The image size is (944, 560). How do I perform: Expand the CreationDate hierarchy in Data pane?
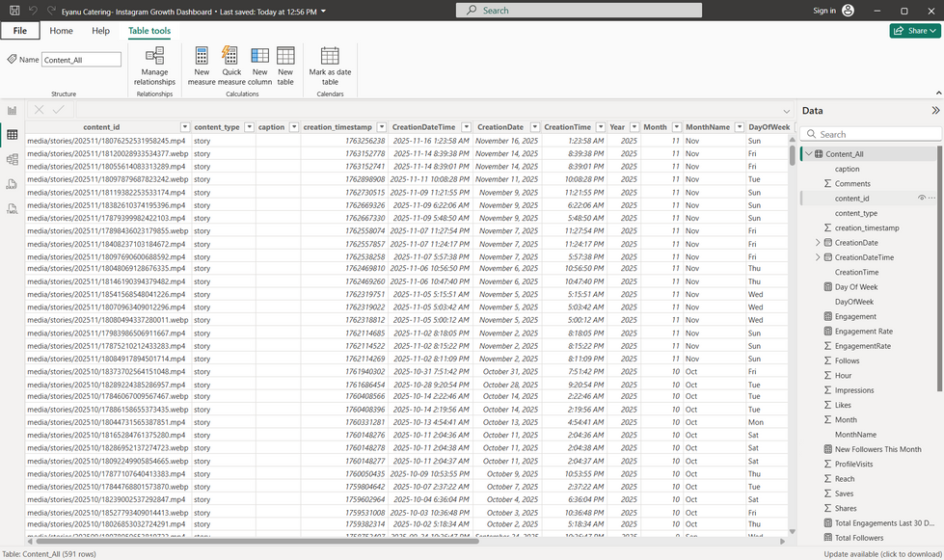click(817, 242)
